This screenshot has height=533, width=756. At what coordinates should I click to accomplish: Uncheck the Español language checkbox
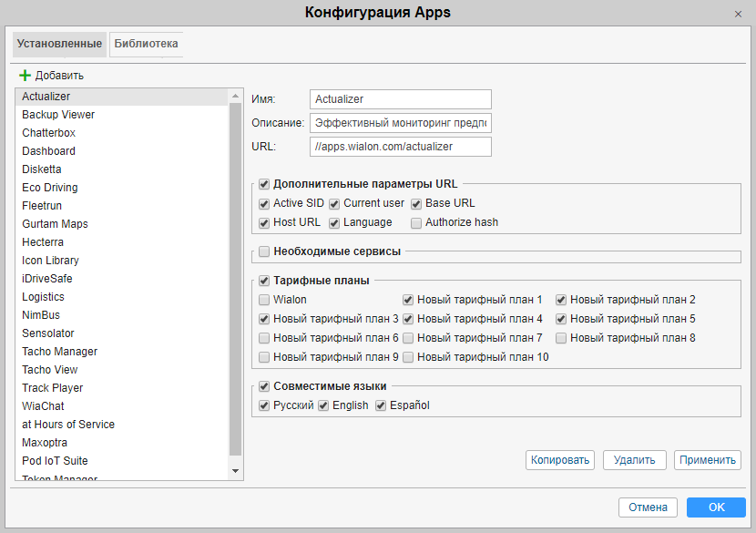tap(381, 405)
